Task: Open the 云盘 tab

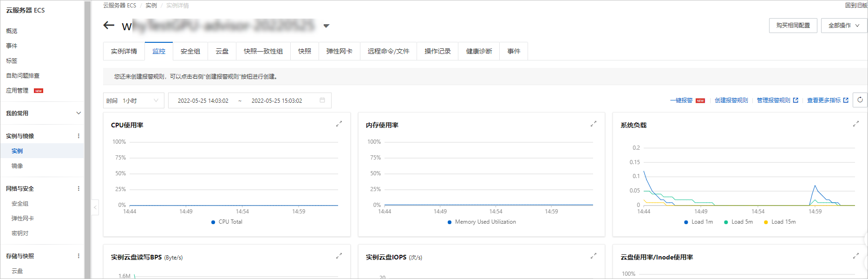Action: tap(222, 51)
